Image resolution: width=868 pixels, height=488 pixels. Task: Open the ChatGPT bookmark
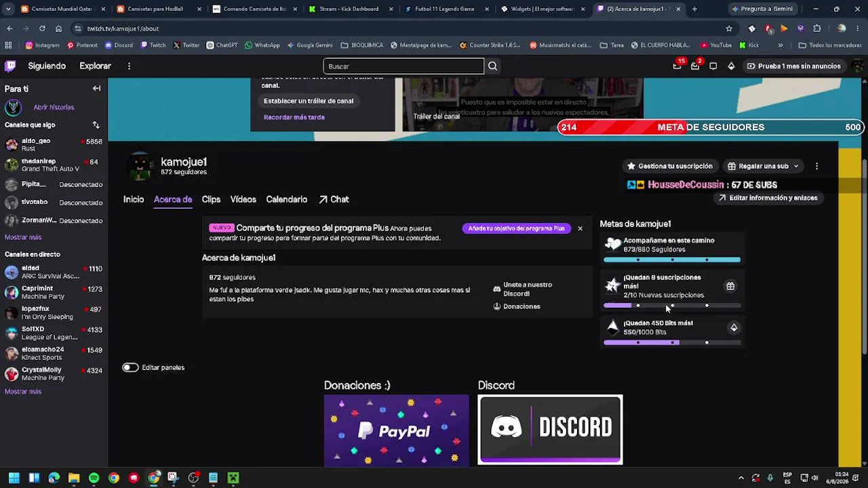tap(222, 45)
